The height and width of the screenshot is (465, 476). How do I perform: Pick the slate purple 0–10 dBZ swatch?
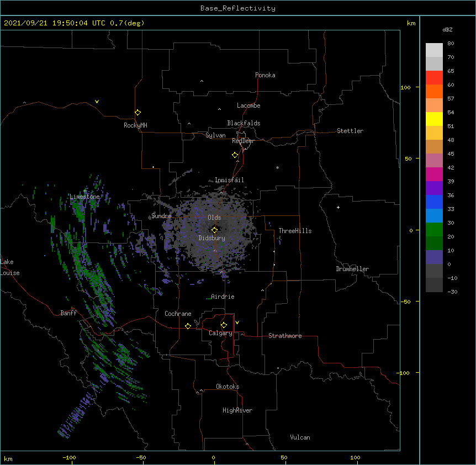click(434, 257)
